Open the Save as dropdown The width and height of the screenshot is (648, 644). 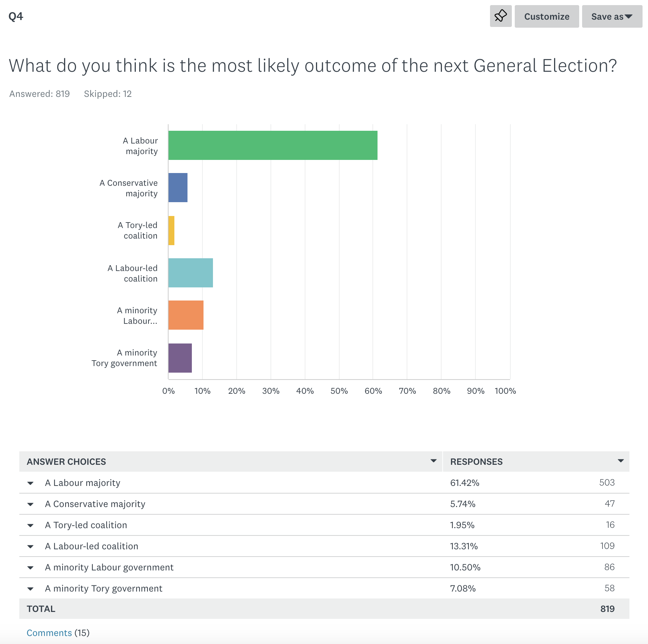(612, 16)
